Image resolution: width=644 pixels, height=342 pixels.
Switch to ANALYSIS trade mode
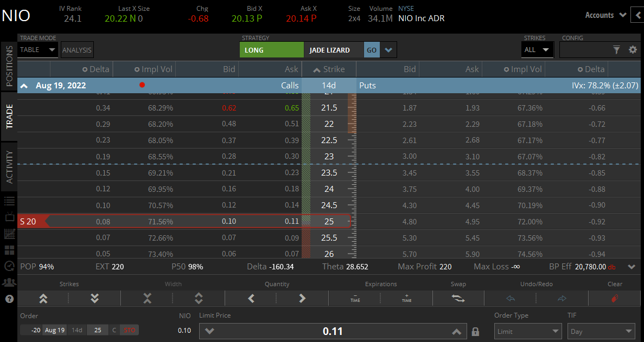[x=77, y=50]
